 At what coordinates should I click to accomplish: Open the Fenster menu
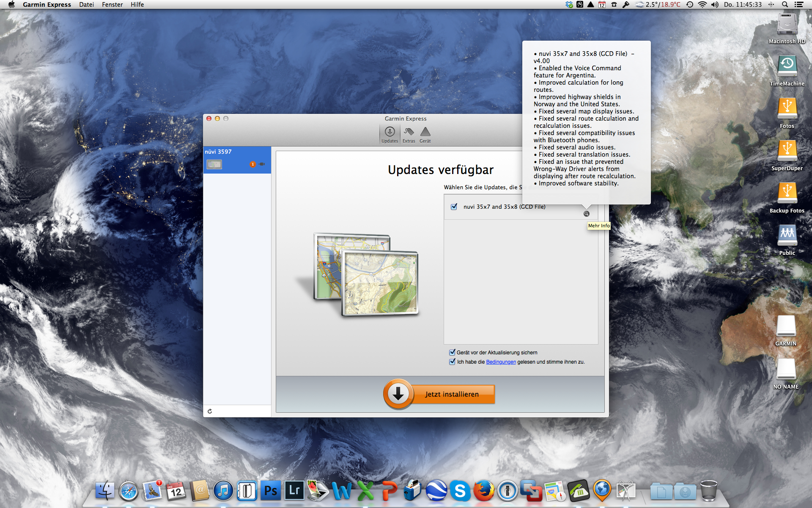tap(112, 5)
